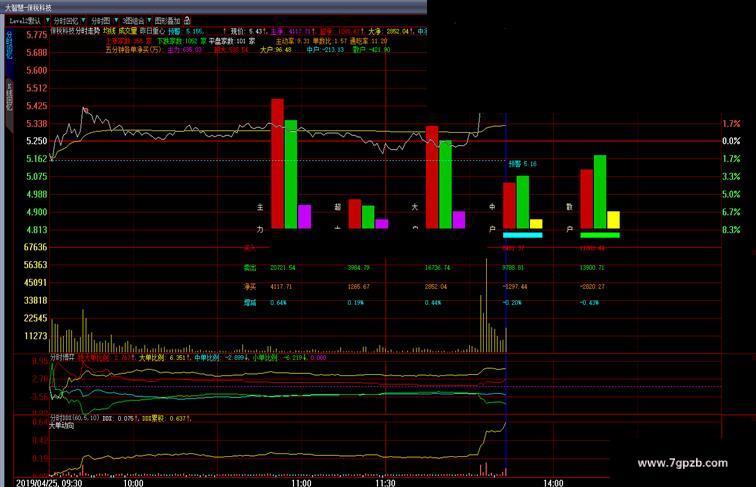Click the green strip under 散户 bars
The image size is (756, 487).
(600, 235)
